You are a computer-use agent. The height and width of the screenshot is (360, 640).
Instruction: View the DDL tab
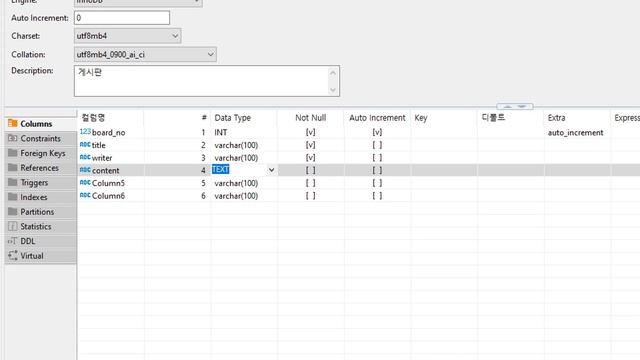(x=40, y=241)
